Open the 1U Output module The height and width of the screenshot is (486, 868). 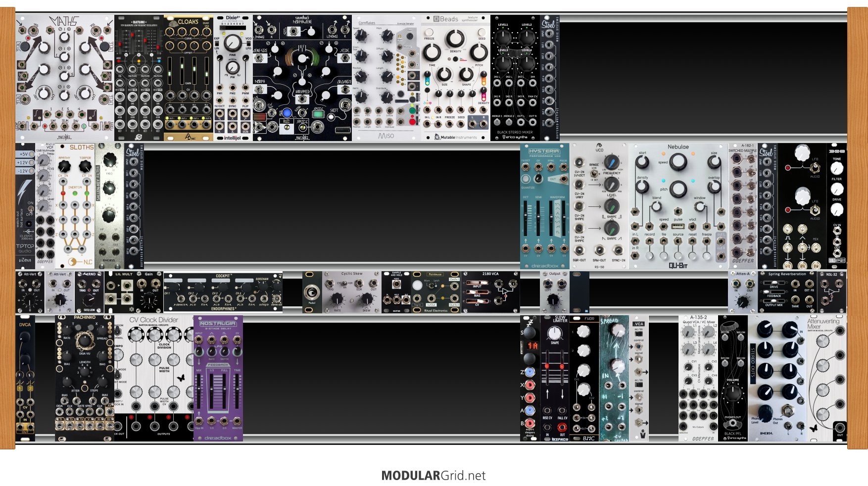point(555,292)
